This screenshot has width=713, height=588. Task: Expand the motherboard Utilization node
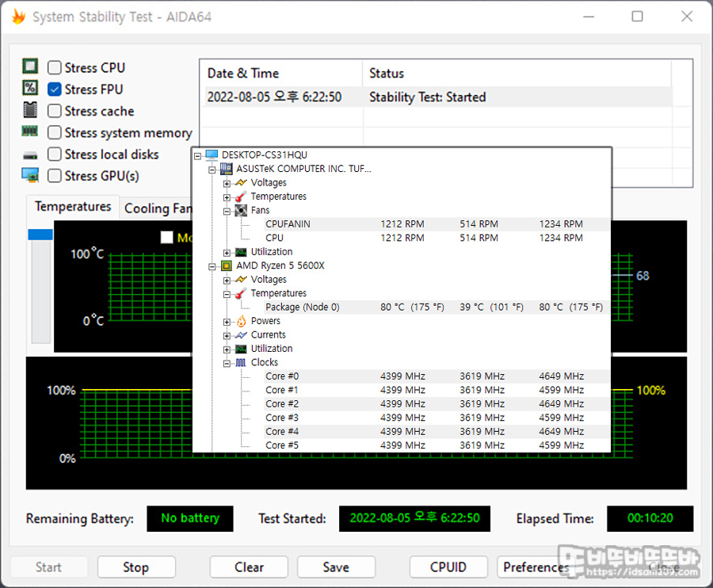point(227,253)
